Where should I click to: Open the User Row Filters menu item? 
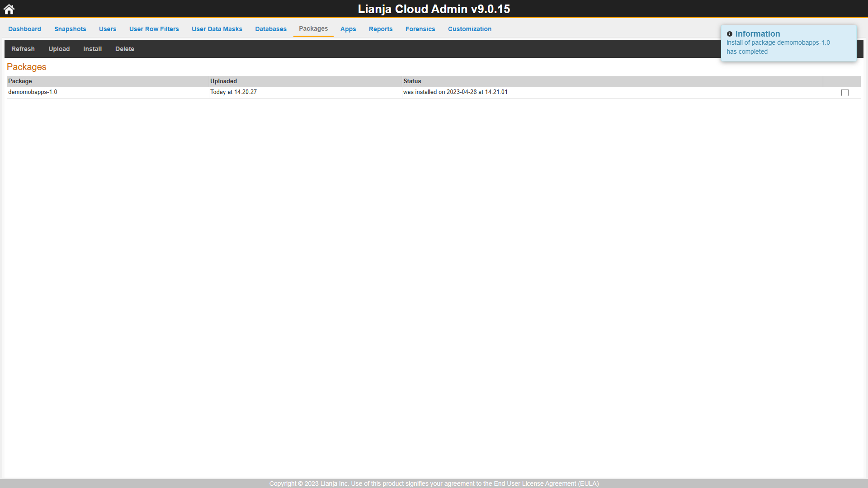[154, 28]
